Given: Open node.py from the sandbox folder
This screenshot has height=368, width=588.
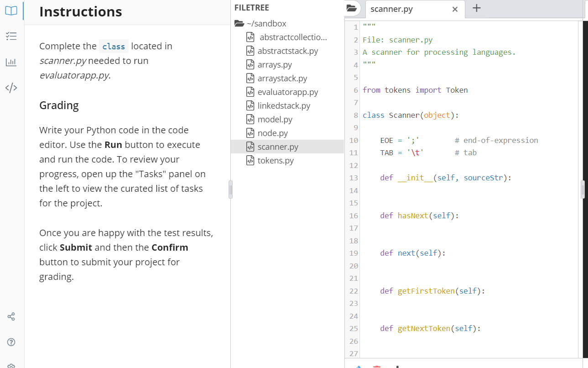Looking at the screenshot, I should pos(272,133).
